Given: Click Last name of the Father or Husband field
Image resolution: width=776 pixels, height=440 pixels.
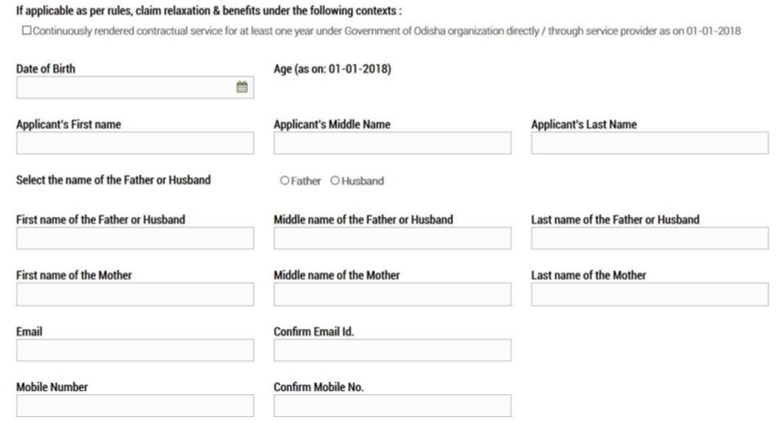Looking at the screenshot, I should pyautogui.click(x=650, y=238).
